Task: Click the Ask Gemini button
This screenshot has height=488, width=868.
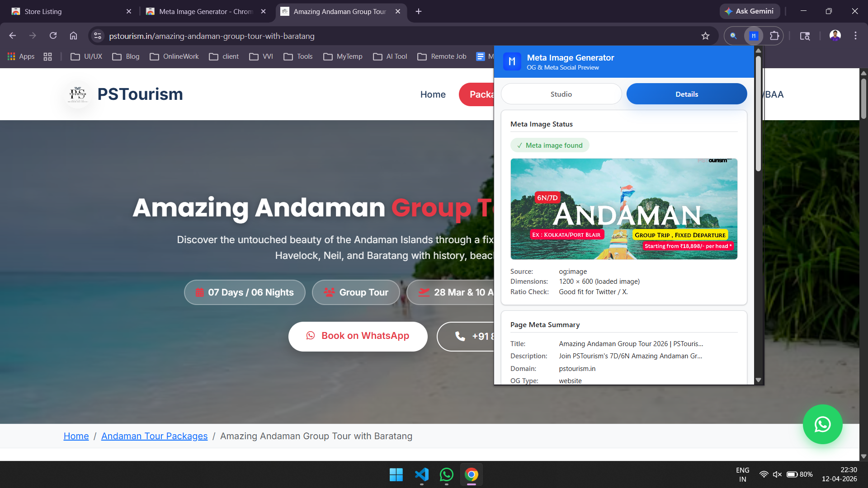Action: [749, 11]
